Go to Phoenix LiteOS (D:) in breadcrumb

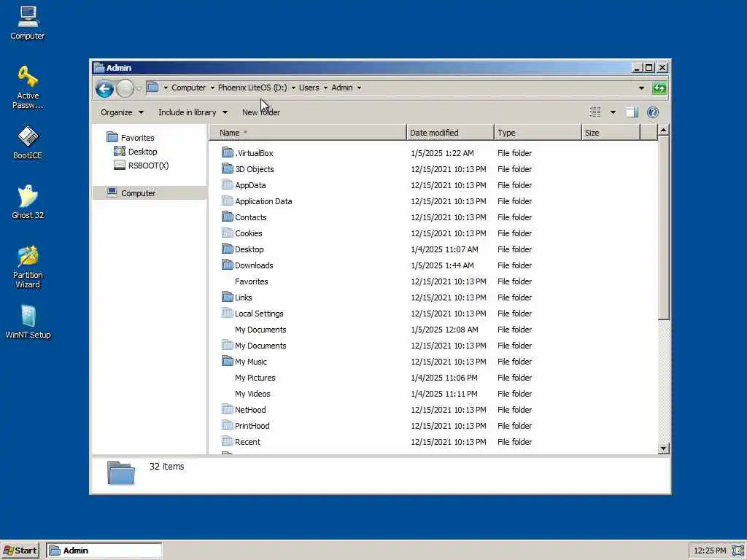tap(252, 87)
